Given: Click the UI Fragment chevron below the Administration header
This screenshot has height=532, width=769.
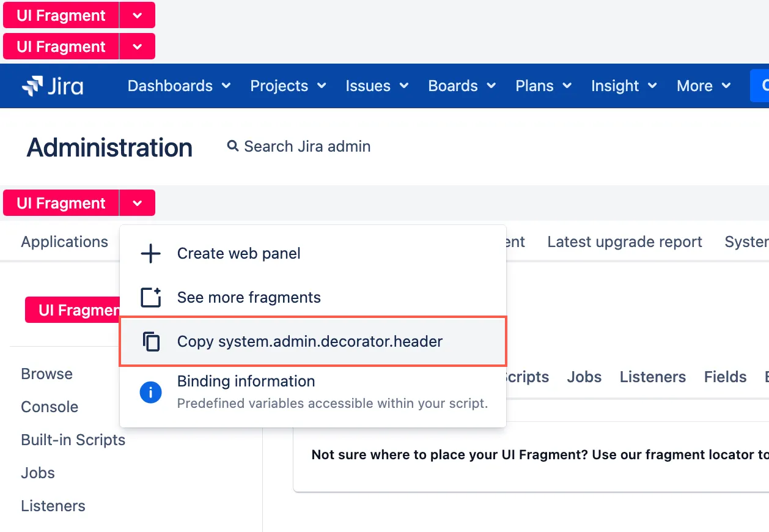Looking at the screenshot, I should point(138,203).
